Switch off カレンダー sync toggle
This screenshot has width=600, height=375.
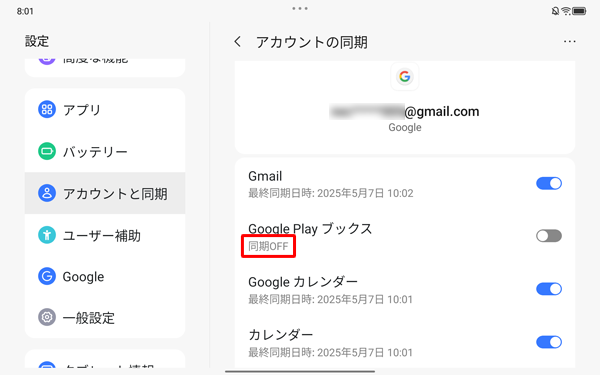(549, 342)
